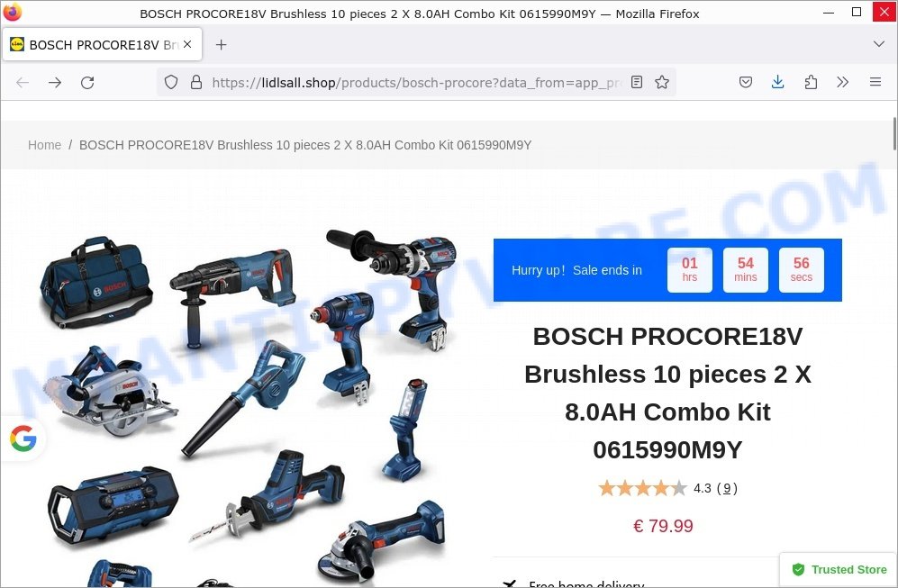Close the BOSCH PROCORE18V tab
Image resolution: width=898 pixels, height=588 pixels.
click(x=187, y=44)
